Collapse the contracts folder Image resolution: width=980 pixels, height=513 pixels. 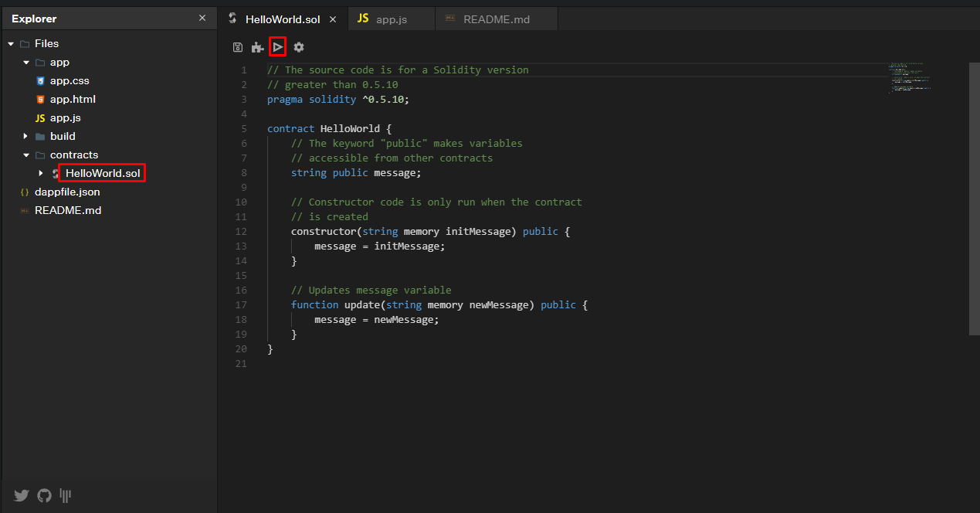[26, 155]
